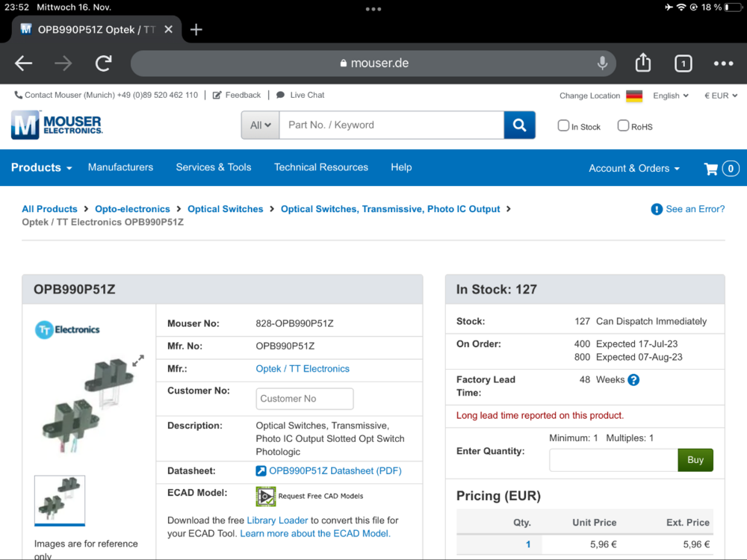Reload the mouser.de page

[103, 63]
